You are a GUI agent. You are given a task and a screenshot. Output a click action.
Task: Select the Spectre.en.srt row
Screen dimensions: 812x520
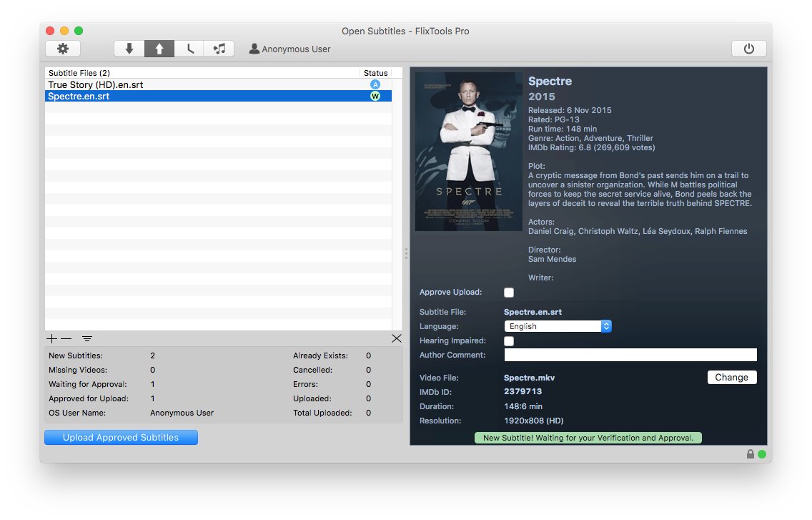218,96
